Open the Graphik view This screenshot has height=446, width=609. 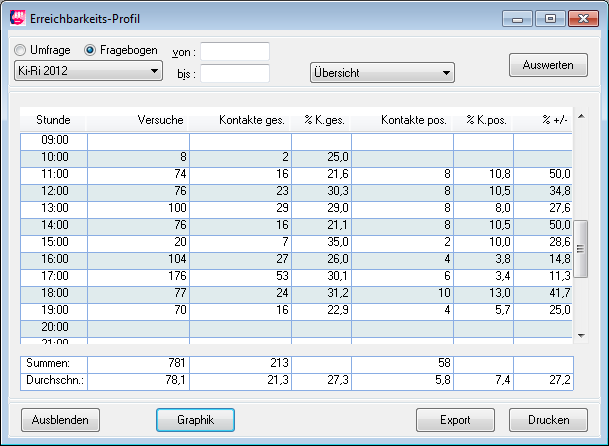pyautogui.click(x=195, y=419)
